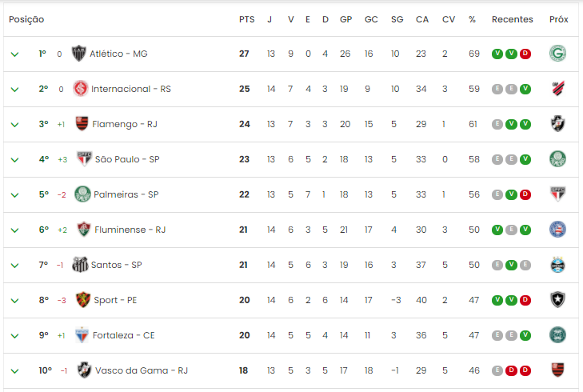Click the Botafogo next-opponent crest in Sport row
The image size is (583, 392).
(557, 300)
